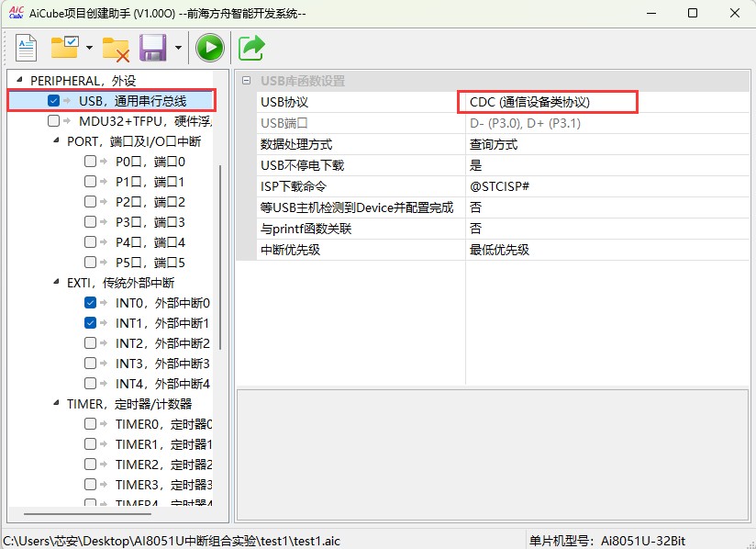Click the tree horizontal scrollbar thumb
The width and height of the screenshot is (756, 549).
(x=87, y=514)
